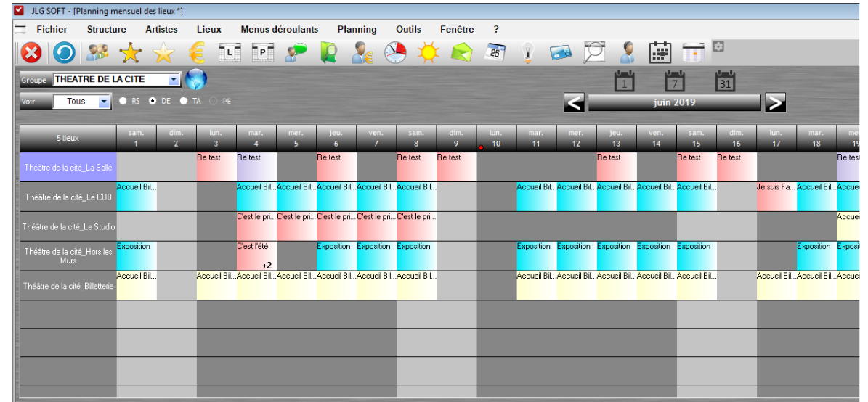Screen dimensions: 868x402
Task: Select the TA radio button
Action: 184,102
